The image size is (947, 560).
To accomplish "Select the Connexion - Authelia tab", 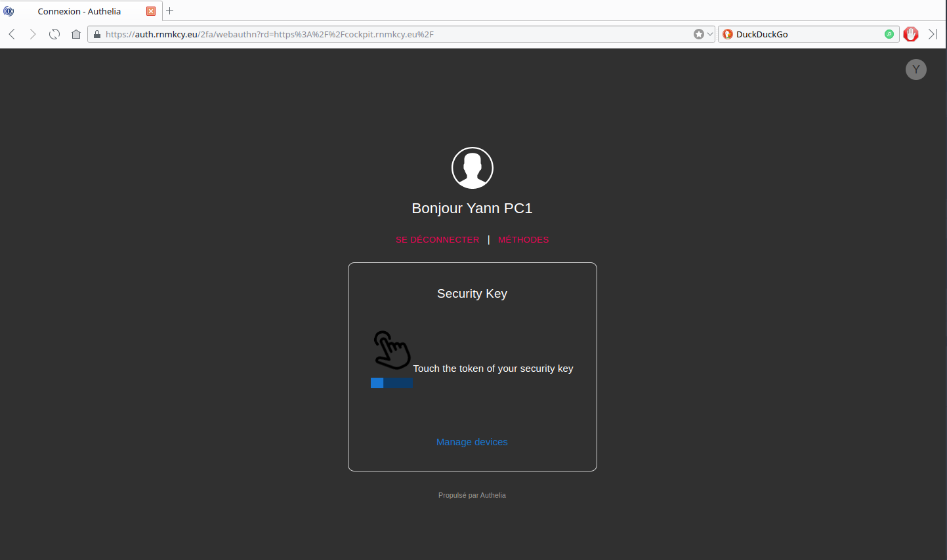I will click(x=79, y=11).
